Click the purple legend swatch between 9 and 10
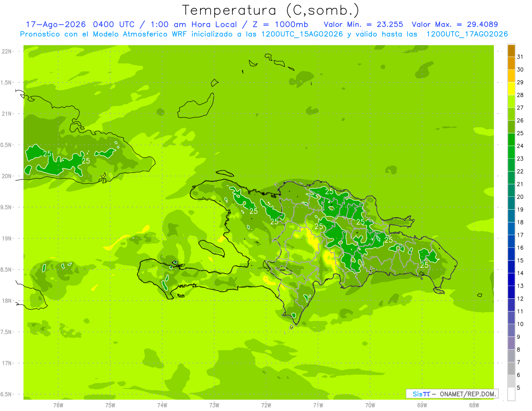 coord(511,331)
